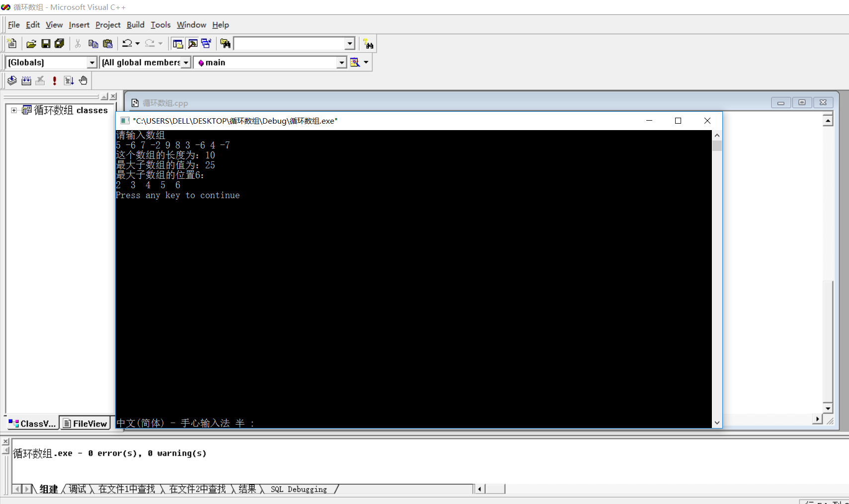Run the program with the red exclamation icon
Viewport: 849px width, 504px height.
pos(55,80)
